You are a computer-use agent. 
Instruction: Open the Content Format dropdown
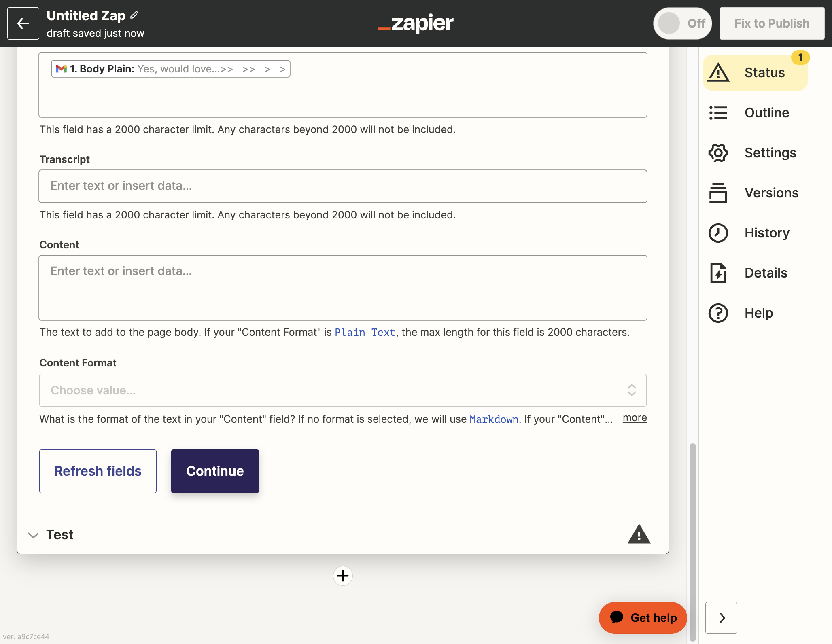(x=343, y=390)
